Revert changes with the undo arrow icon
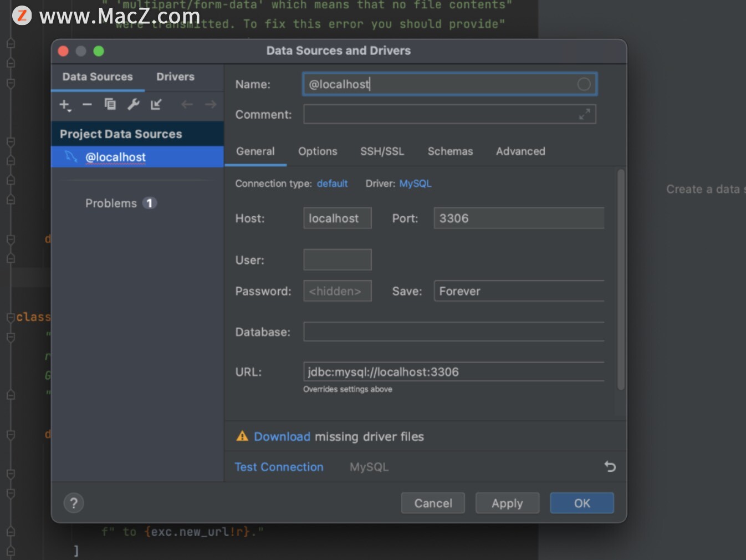 pos(610,467)
